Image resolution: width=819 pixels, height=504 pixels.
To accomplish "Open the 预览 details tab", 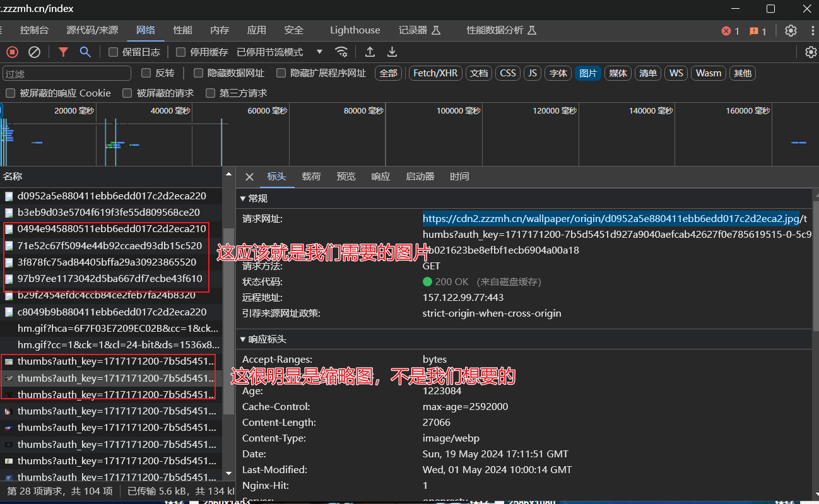I will click(x=346, y=177).
